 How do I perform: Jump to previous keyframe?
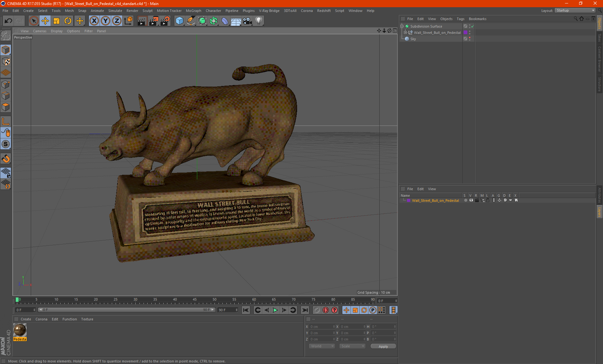[x=258, y=310]
